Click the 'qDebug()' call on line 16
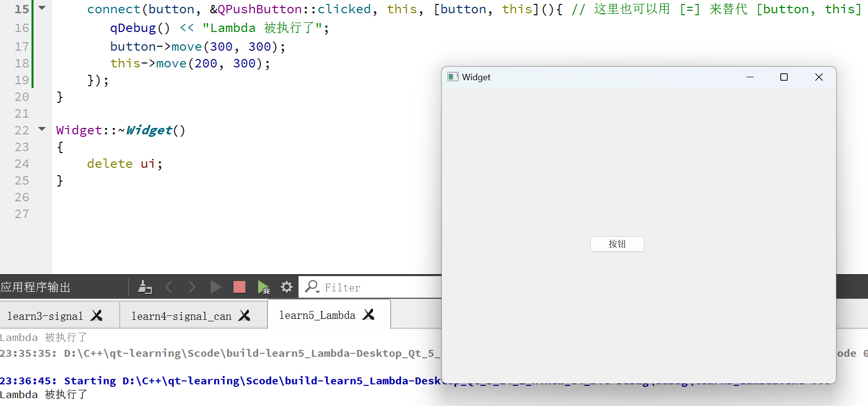This screenshot has height=406, width=868. [x=140, y=28]
